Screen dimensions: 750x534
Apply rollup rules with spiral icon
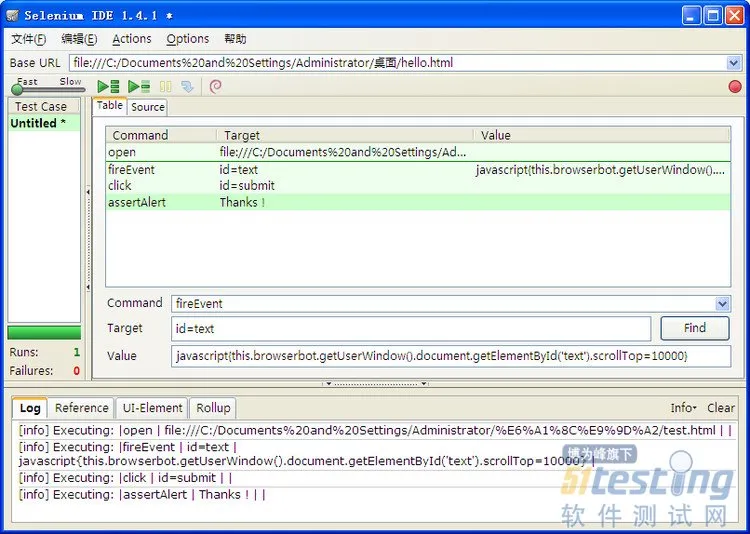216,86
